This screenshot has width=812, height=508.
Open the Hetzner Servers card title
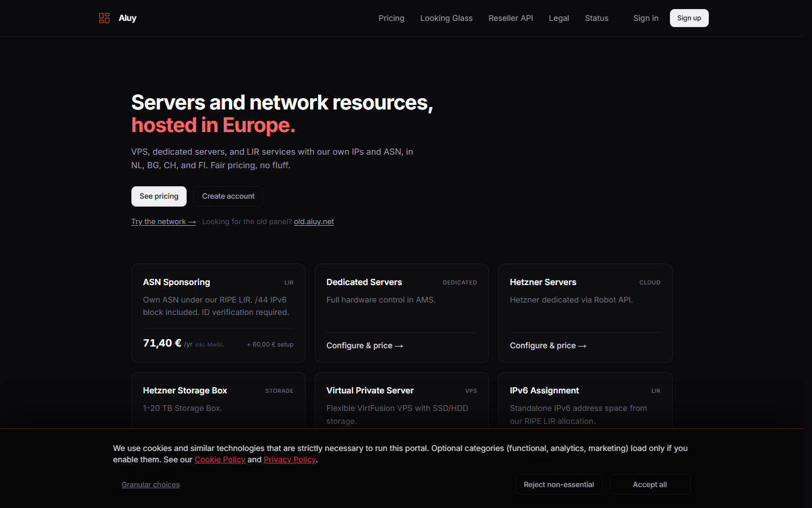point(543,282)
